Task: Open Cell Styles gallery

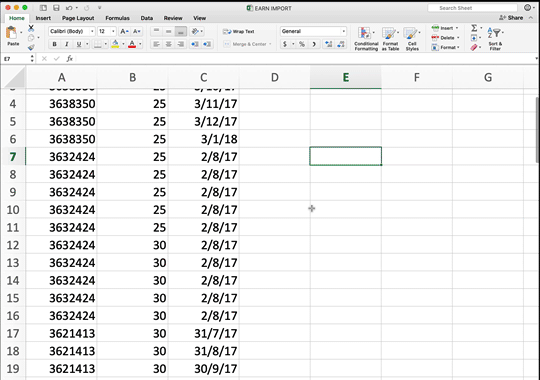Action: coord(412,39)
